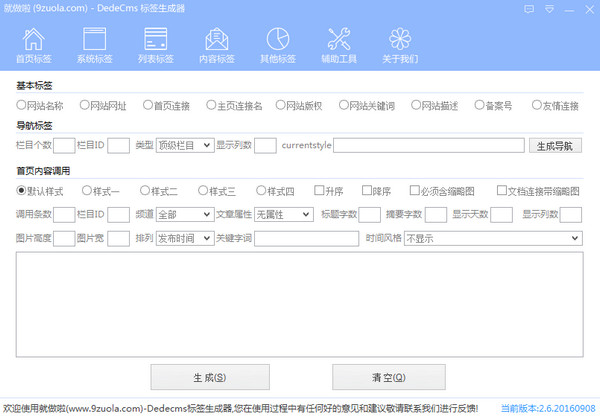
Task: Select the 网站名称 radio button
Action: (21, 105)
